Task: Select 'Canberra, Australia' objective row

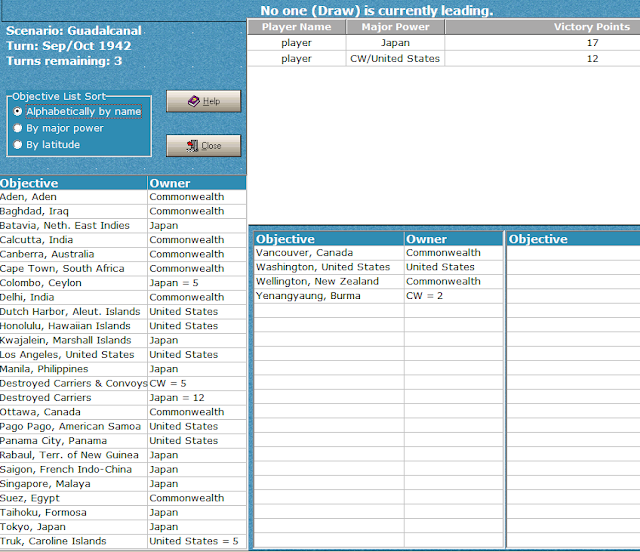Action: (123, 254)
